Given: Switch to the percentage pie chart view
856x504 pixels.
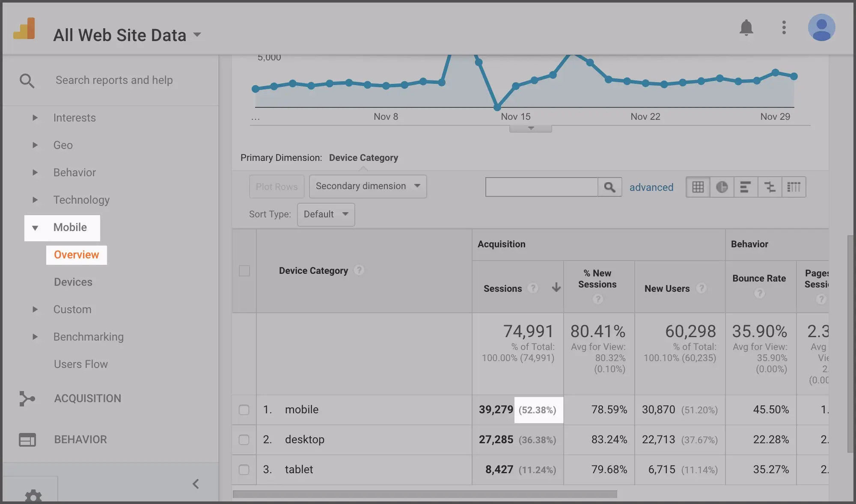Looking at the screenshot, I should point(722,187).
